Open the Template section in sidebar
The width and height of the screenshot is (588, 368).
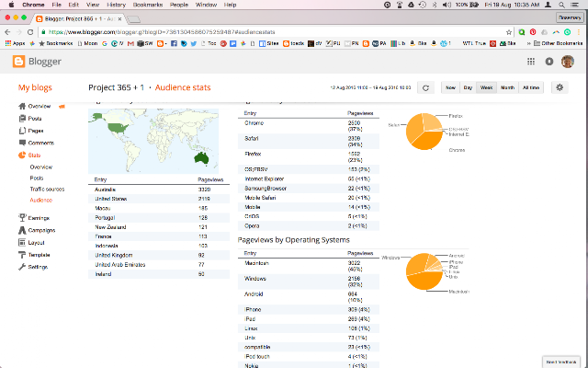(34, 255)
